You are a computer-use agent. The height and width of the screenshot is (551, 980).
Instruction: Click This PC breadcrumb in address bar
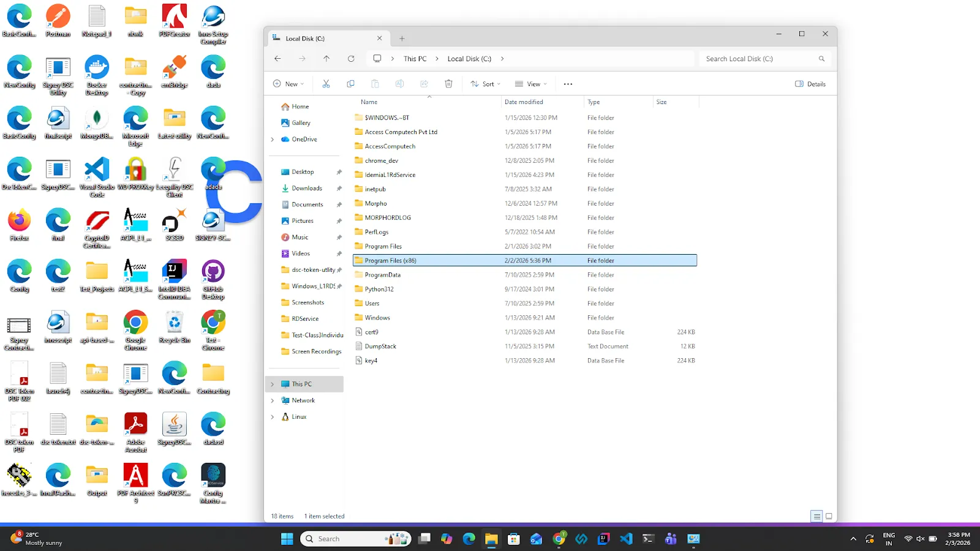pyautogui.click(x=415, y=59)
